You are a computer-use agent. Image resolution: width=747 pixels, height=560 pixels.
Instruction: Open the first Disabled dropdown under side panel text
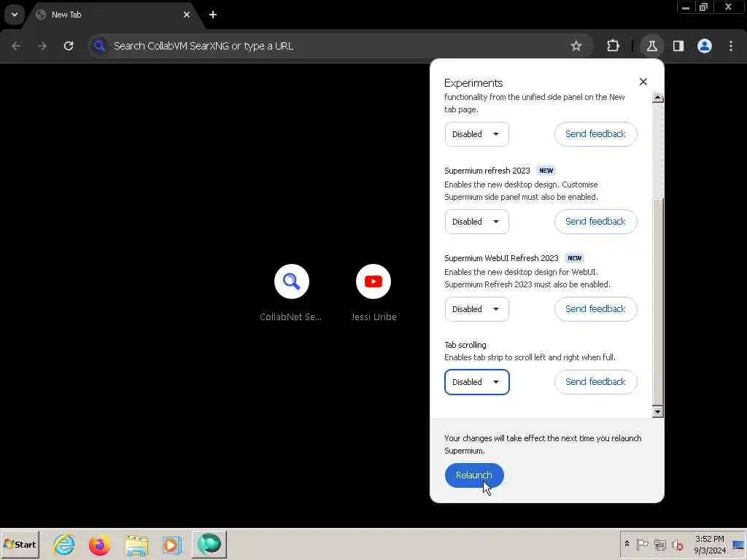[x=477, y=134]
